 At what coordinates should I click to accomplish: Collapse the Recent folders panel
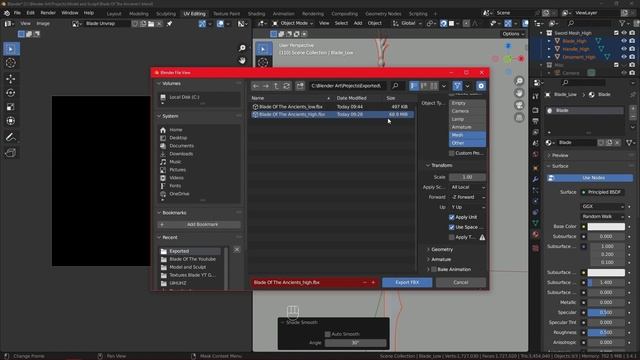coord(169,237)
